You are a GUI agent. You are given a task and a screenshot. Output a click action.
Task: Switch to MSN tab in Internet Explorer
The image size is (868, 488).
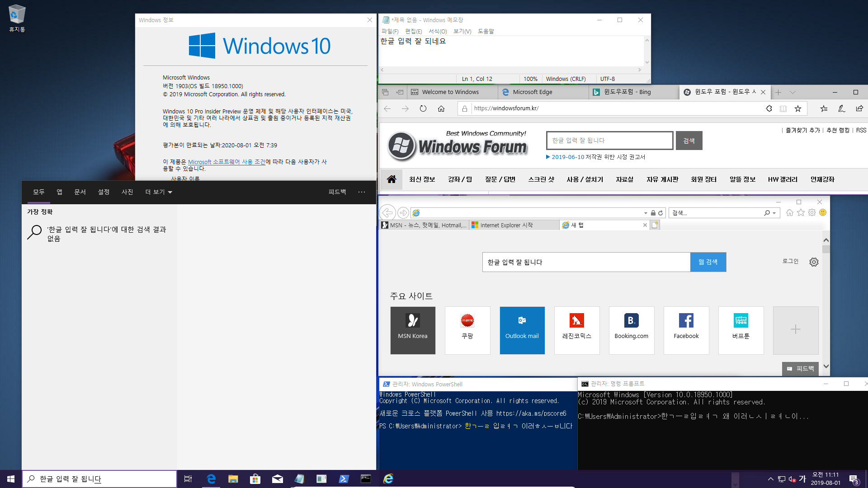click(x=424, y=225)
